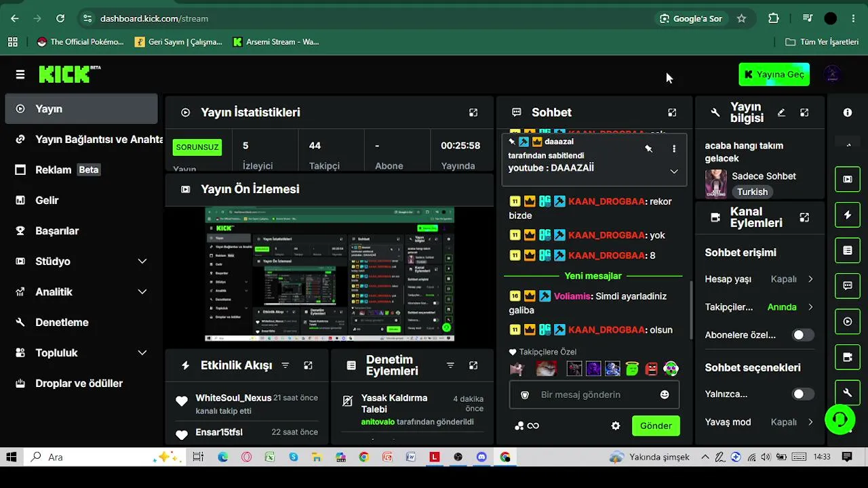868x488 pixels.
Task: Toggle the Yalnızca chat option switch
Action: (x=803, y=394)
